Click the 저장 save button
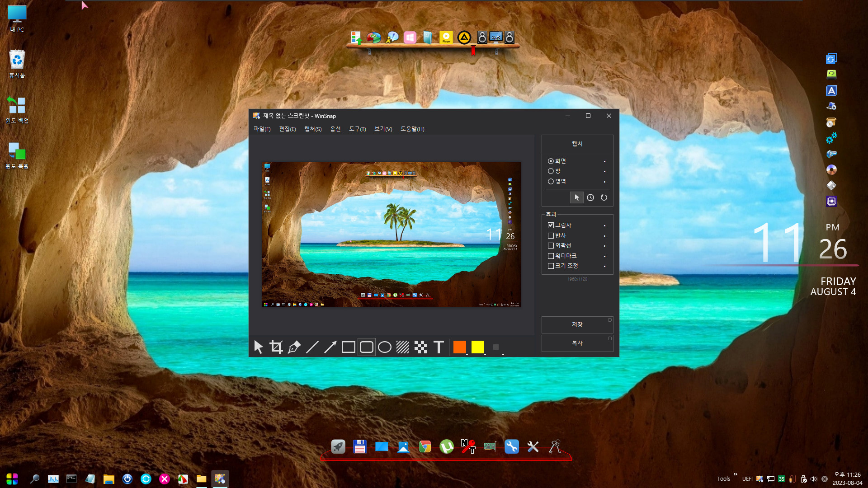Image resolution: width=868 pixels, height=488 pixels. coord(577,324)
